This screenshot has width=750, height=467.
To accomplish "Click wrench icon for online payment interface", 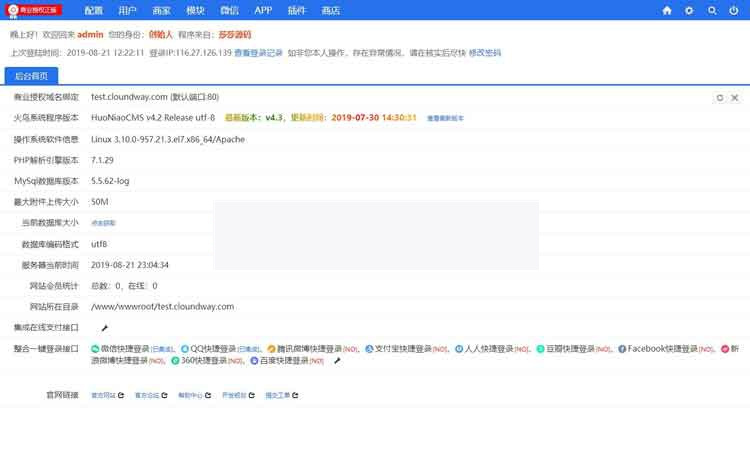I will point(105,328).
